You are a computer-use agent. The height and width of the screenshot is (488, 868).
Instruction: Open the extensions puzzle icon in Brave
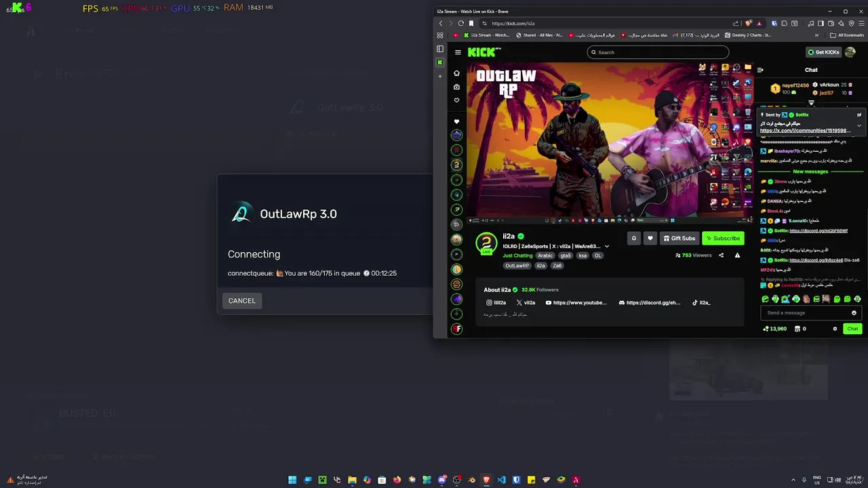coord(784,23)
